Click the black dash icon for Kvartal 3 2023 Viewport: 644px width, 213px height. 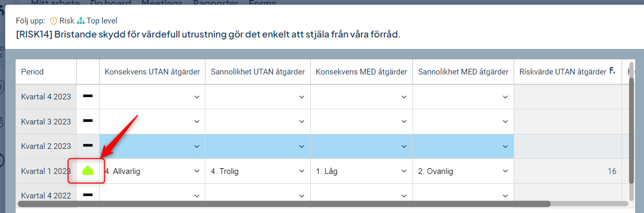click(88, 121)
